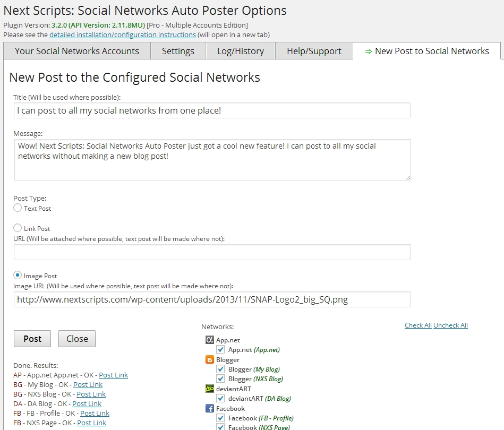Click the Uncheck All link
Image resolution: width=504 pixels, height=430 pixels.
coord(450,325)
